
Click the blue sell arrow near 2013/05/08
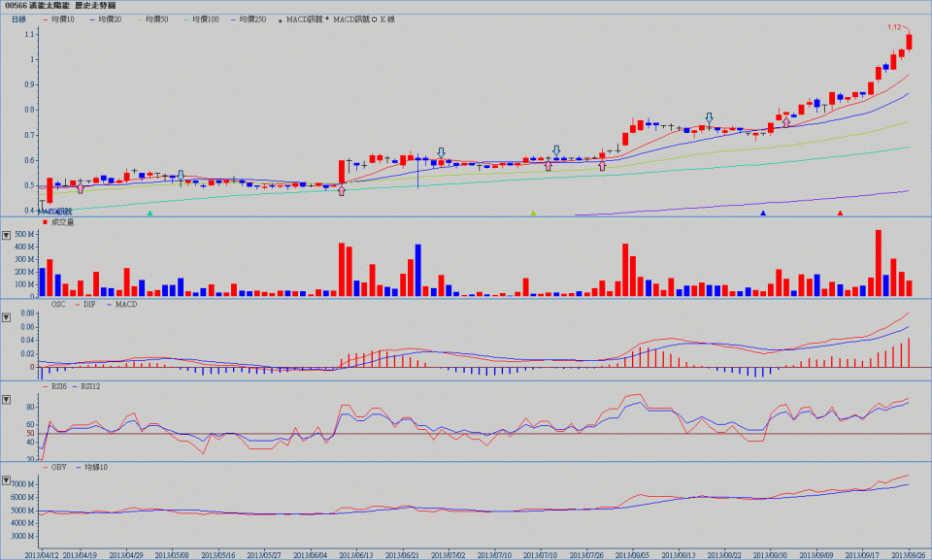click(x=181, y=176)
